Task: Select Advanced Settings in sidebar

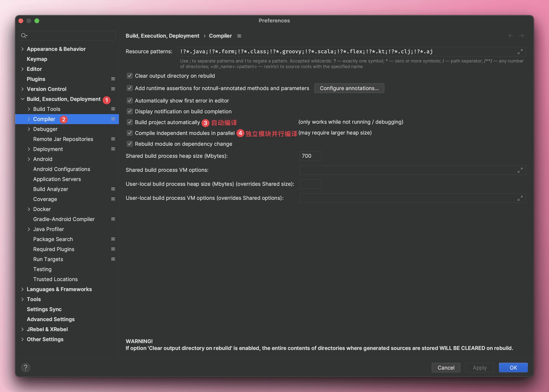Action: click(x=51, y=319)
